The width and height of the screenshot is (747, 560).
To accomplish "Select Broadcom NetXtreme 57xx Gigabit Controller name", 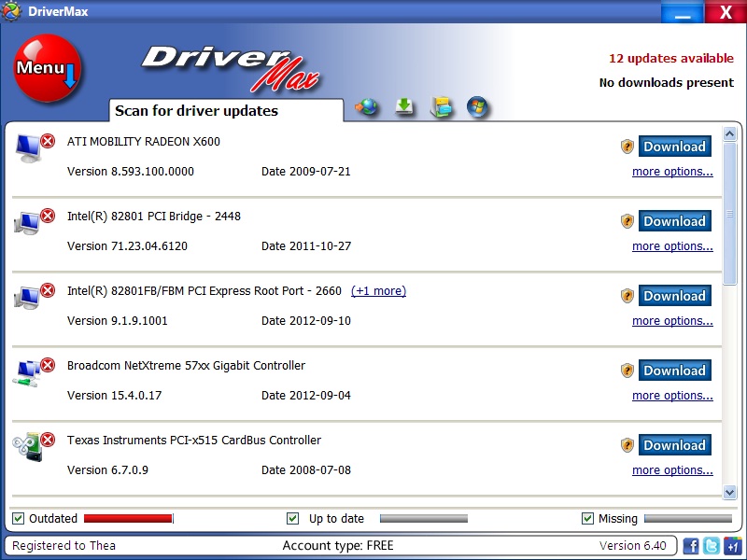I will (186, 366).
